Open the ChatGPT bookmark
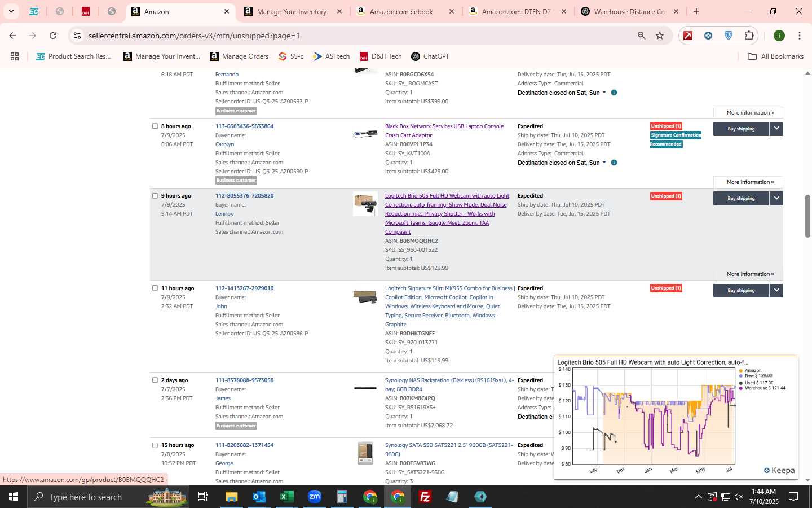Screen dimensions: 812x508 [430, 56]
